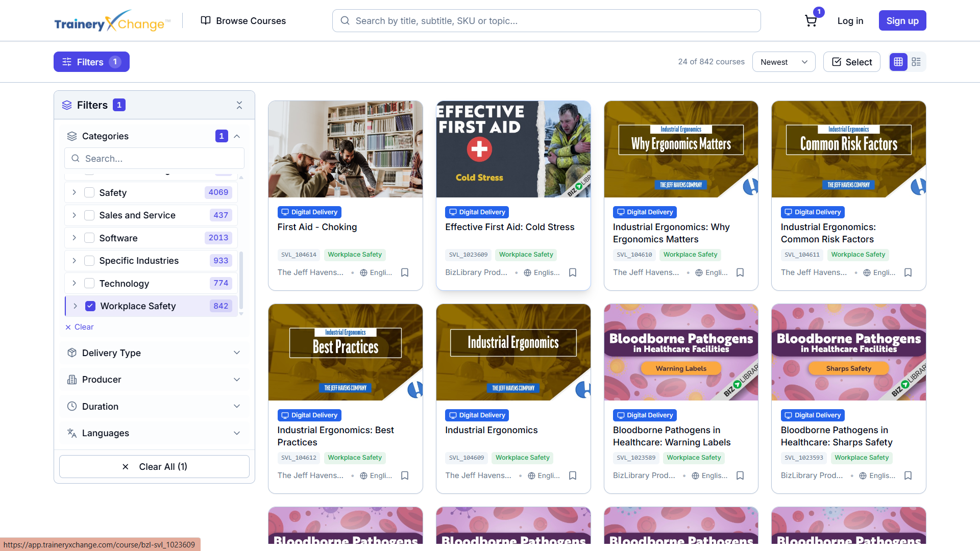Click the search magnifier icon in header
Screen dimensions: 980x551
(x=345, y=21)
